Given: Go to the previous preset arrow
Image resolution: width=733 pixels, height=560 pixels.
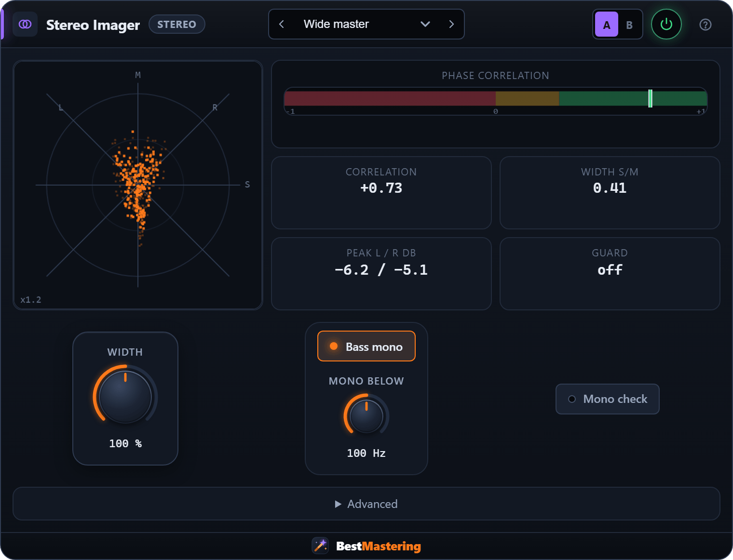Looking at the screenshot, I should coord(282,24).
